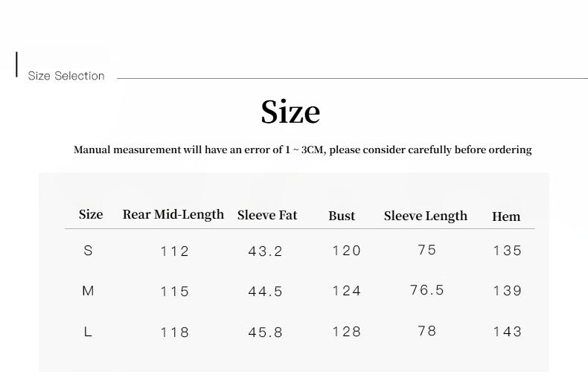Click the 120 bust value

347,251
